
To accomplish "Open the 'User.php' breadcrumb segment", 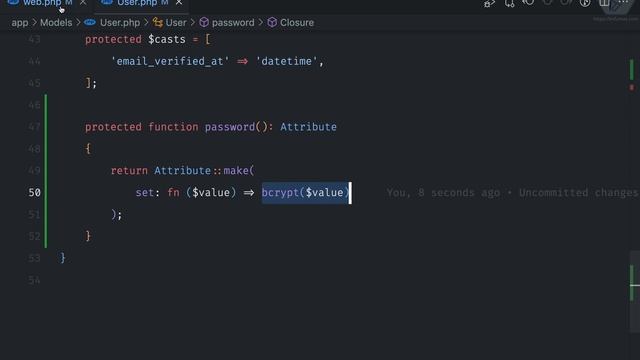I will point(120,23).
